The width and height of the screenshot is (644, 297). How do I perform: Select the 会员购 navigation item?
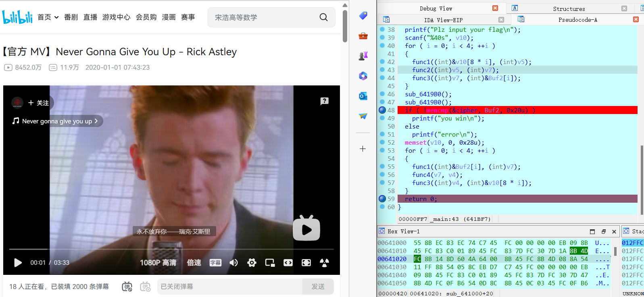(x=146, y=17)
